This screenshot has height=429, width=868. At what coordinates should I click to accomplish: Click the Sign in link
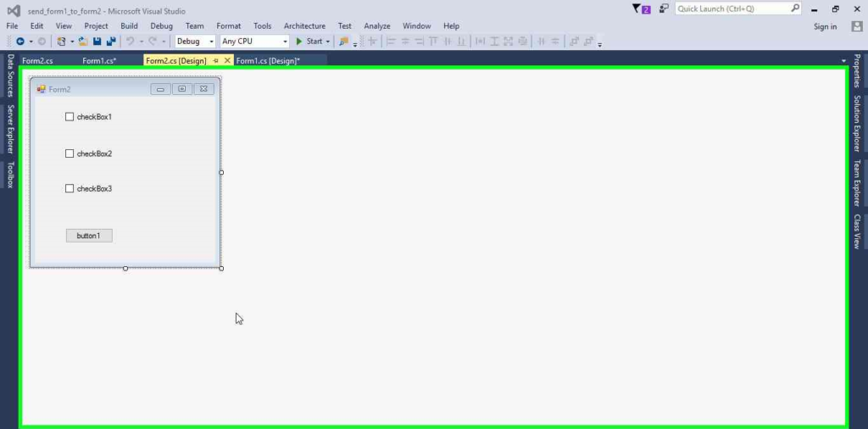(x=825, y=26)
